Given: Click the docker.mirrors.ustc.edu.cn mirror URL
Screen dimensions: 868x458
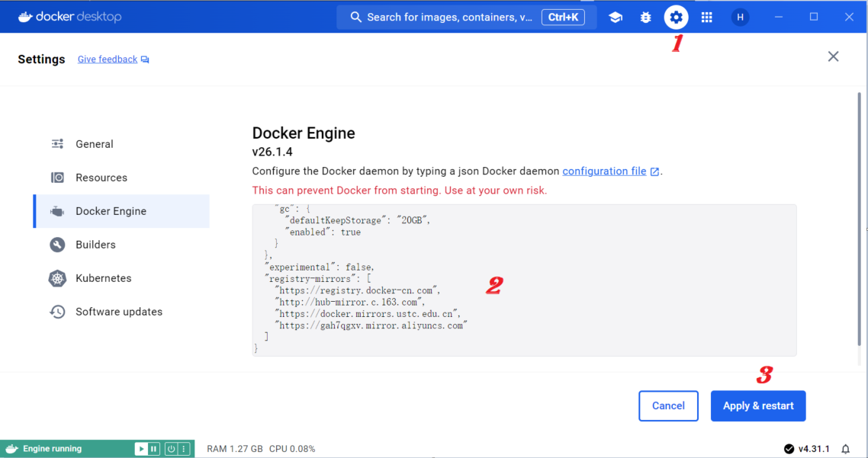Looking at the screenshot, I should (368, 314).
